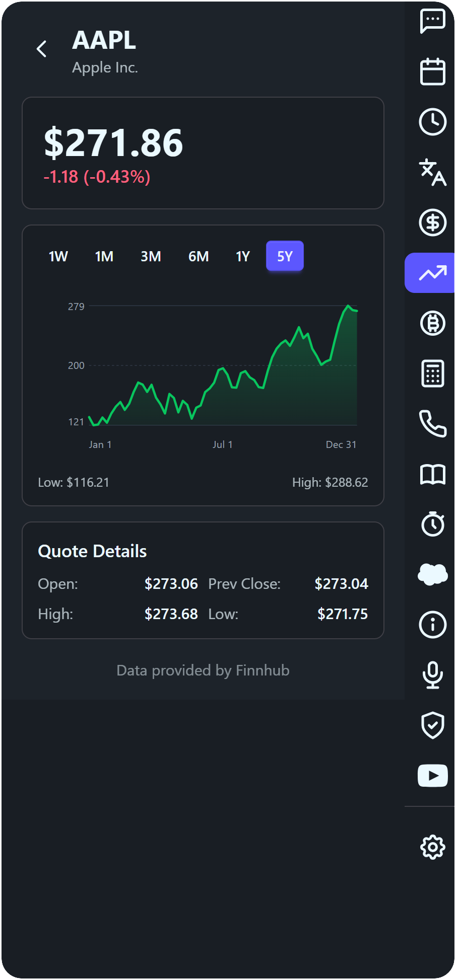Click the Jan 1 x-axis label
Screen dimensions: 456x980
tap(100, 444)
